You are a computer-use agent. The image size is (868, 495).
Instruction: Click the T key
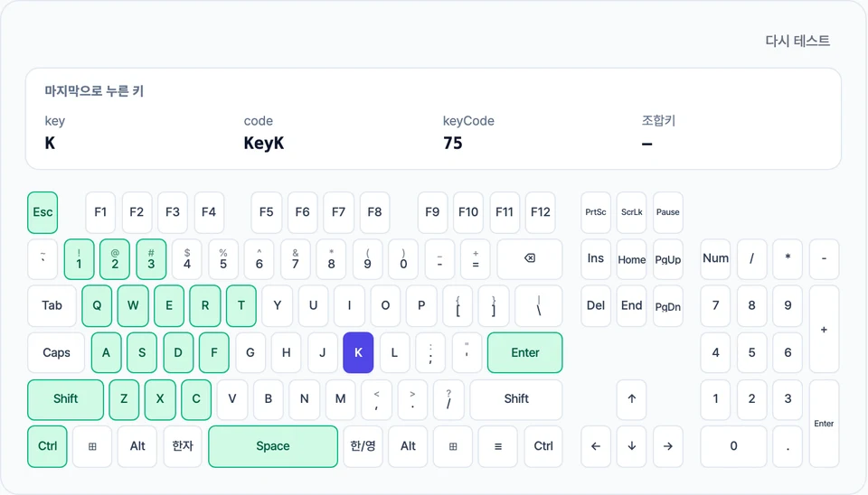tap(241, 306)
